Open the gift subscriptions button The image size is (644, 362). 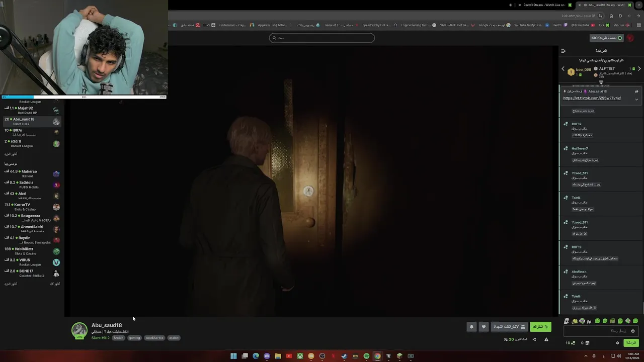pos(509,327)
